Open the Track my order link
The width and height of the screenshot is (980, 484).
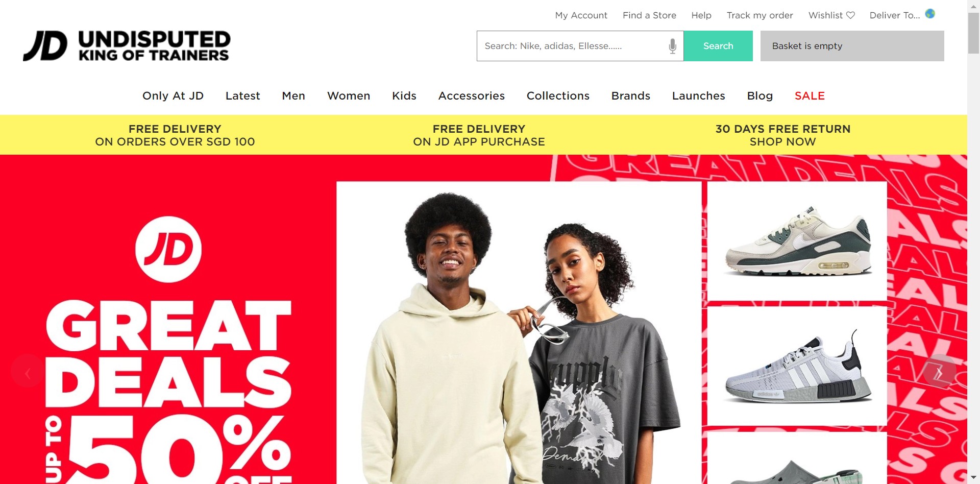[x=759, y=15]
